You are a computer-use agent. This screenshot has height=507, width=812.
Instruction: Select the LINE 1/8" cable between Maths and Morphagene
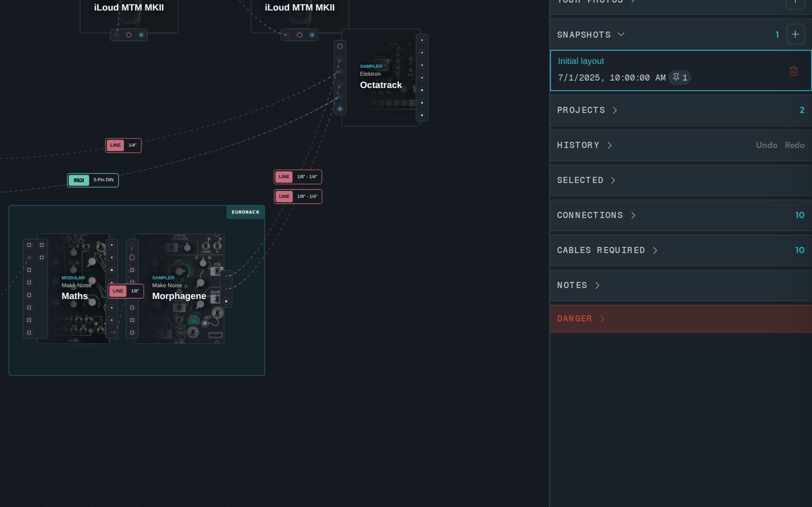126,291
